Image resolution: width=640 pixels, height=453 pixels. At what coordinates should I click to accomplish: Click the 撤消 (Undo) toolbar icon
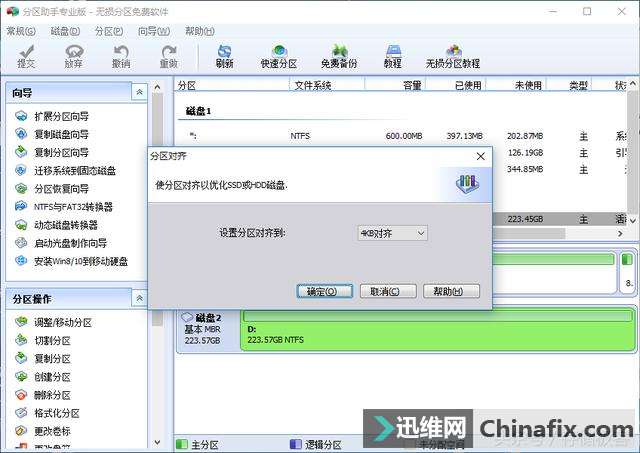pyautogui.click(x=121, y=56)
